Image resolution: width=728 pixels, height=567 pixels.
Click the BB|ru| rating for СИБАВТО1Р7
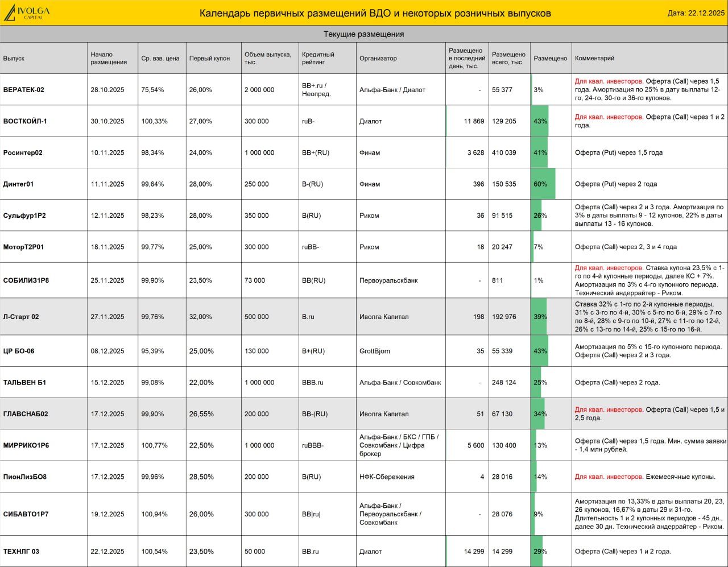pos(311,514)
